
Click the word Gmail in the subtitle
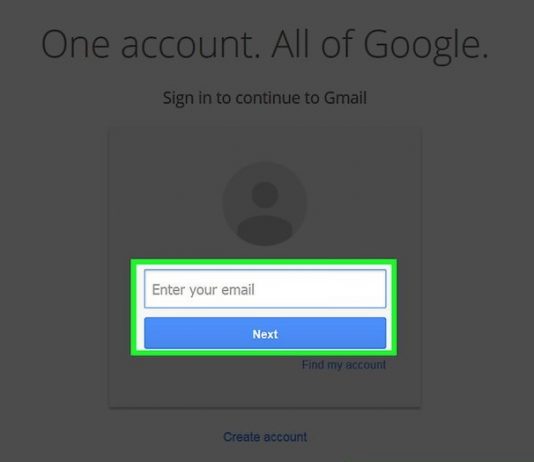[x=345, y=98]
